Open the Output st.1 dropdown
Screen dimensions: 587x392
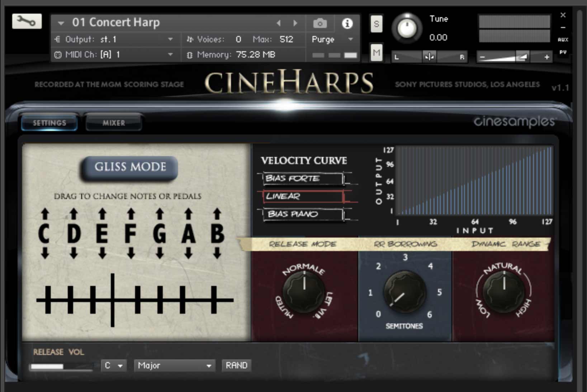pos(170,39)
